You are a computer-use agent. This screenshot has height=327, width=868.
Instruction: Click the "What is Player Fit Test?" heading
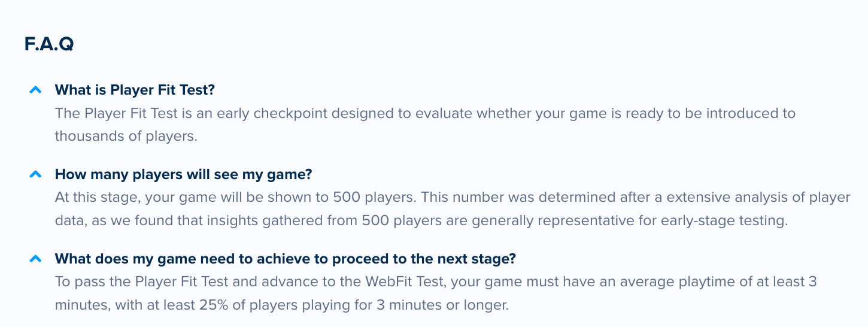point(135,90)
